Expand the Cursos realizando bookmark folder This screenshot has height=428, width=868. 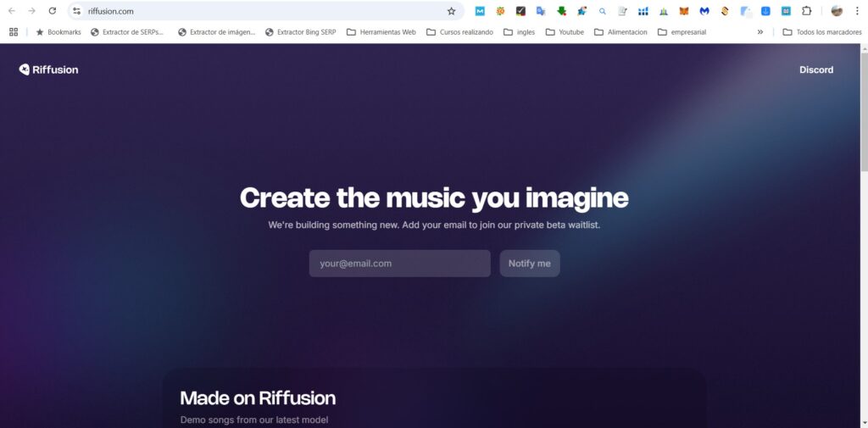(460, 32)
